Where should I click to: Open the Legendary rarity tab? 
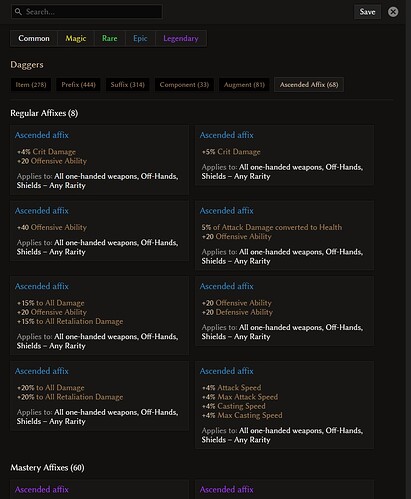pos(181,38)
